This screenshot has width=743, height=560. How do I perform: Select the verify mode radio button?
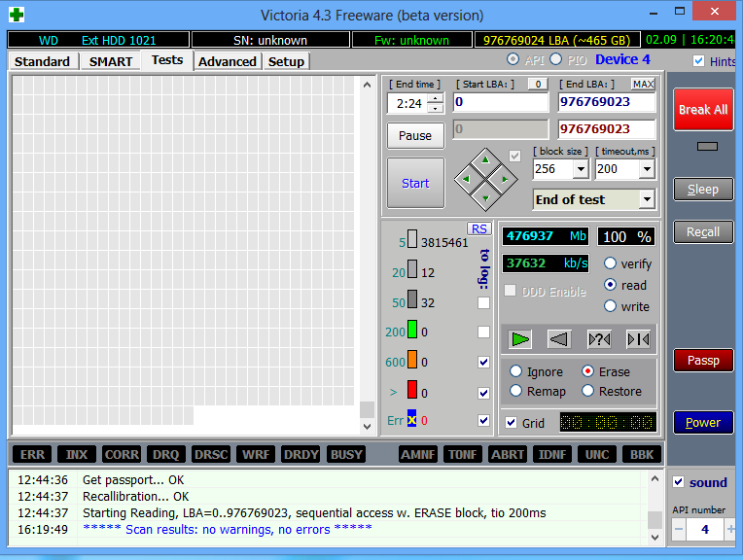pos(611,263)
